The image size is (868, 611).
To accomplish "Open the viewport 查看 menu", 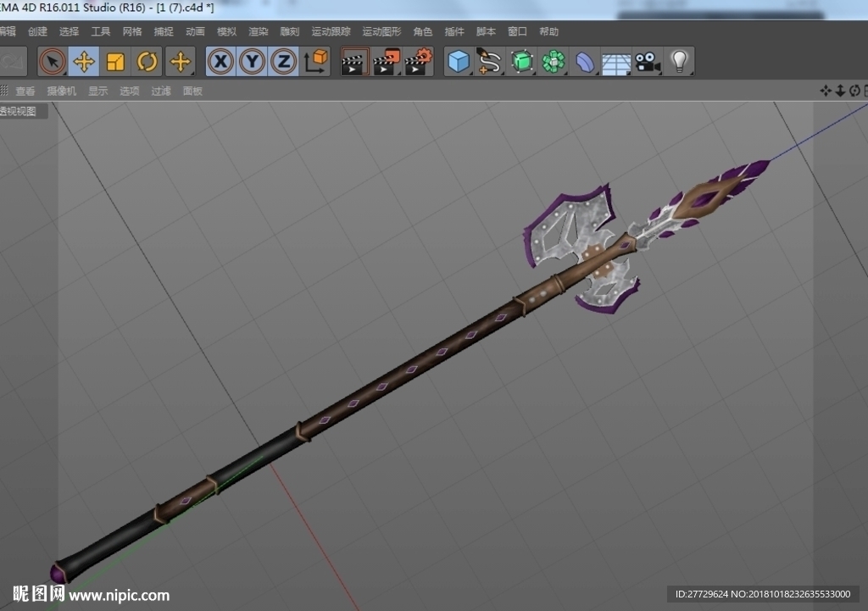I will [25, 91].
